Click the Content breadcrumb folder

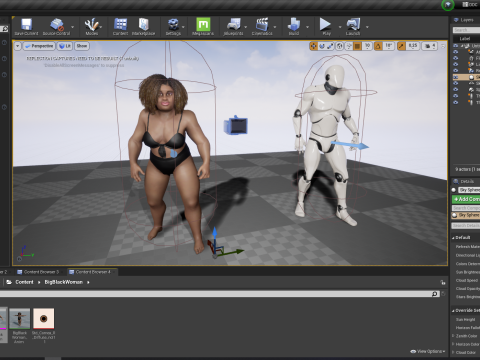[24, 282]
